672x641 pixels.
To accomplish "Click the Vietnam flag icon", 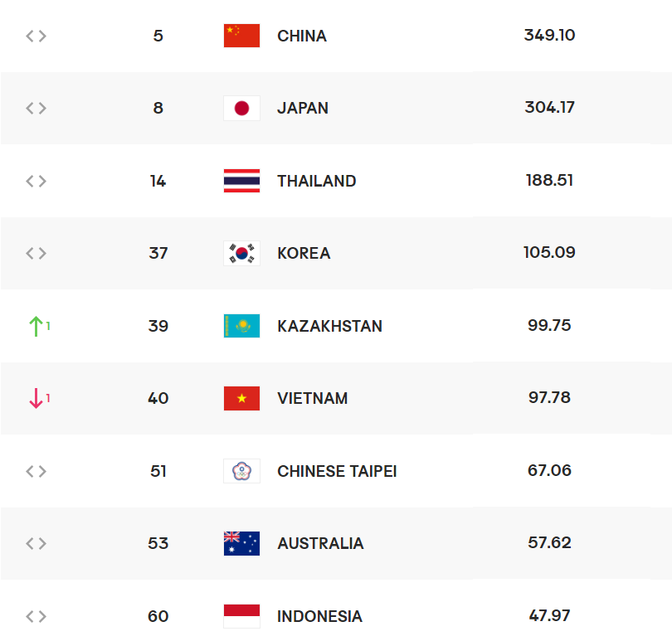I will point(241,398).
